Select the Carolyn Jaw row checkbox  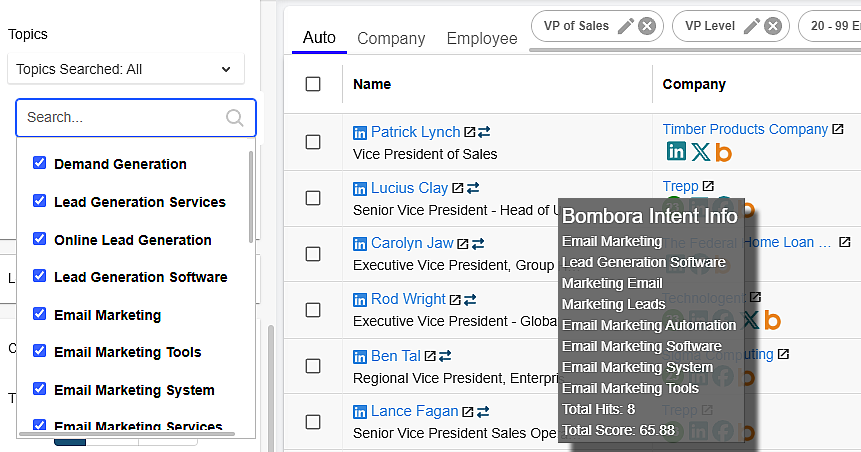coord(313,254)
